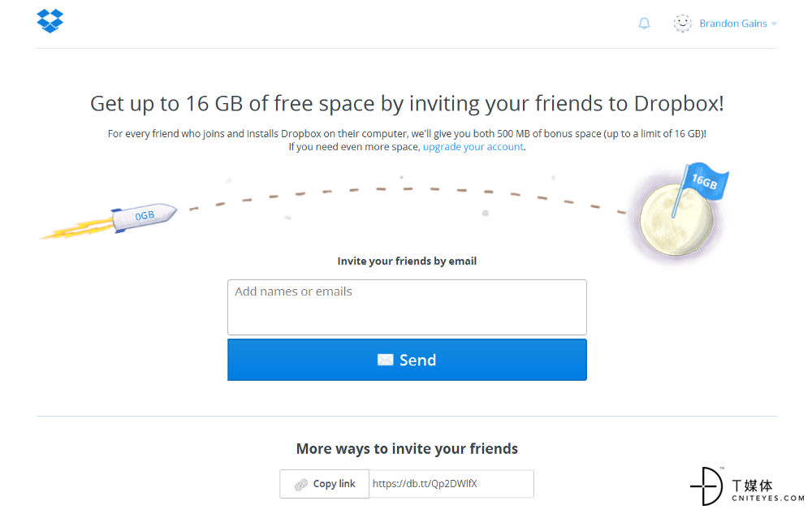
Task: Click the smiley face avatar icon
Action: 682,24
